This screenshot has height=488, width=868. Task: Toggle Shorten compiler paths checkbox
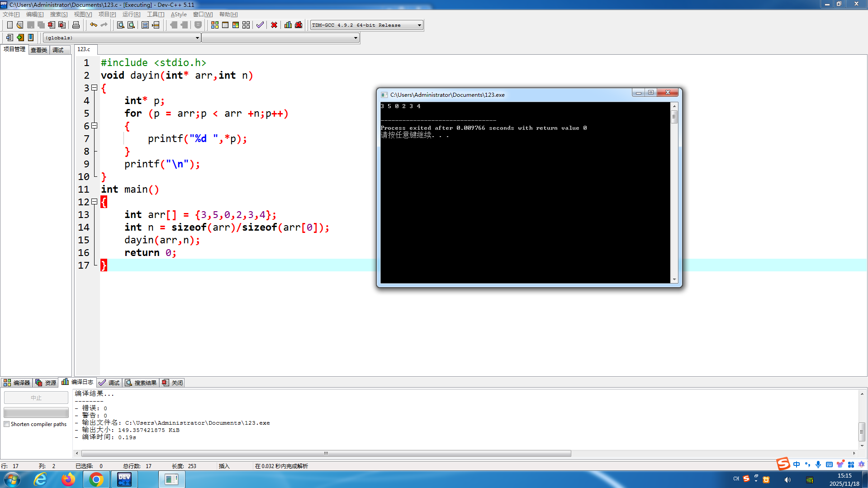coord(7,424)
